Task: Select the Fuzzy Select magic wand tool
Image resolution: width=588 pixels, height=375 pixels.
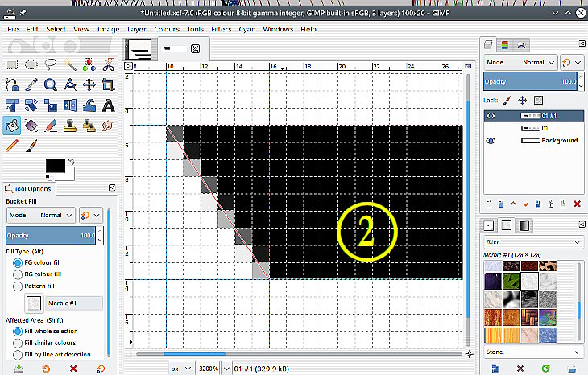Action: pos(70,64)
